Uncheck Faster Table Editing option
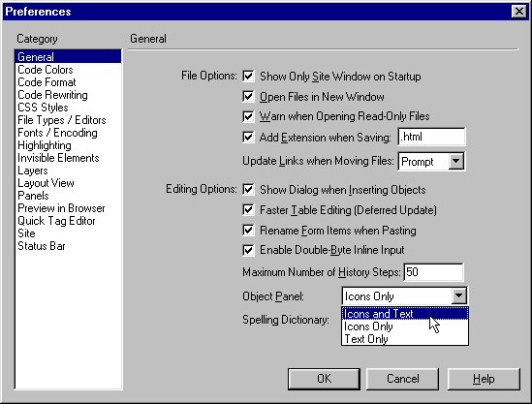 [x=248, y=210]
